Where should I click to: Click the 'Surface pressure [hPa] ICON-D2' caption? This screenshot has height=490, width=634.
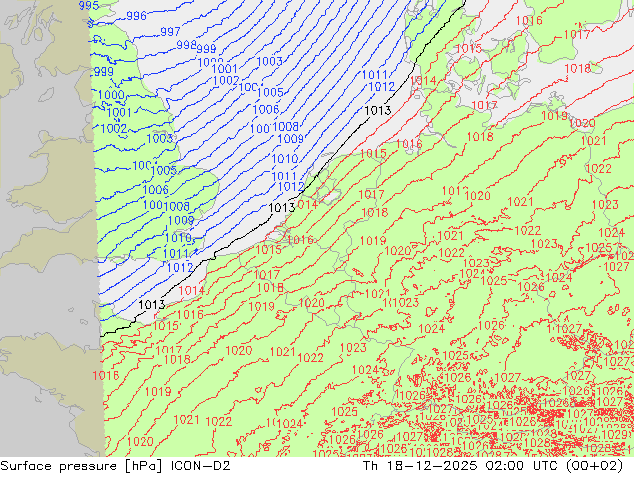115,466
